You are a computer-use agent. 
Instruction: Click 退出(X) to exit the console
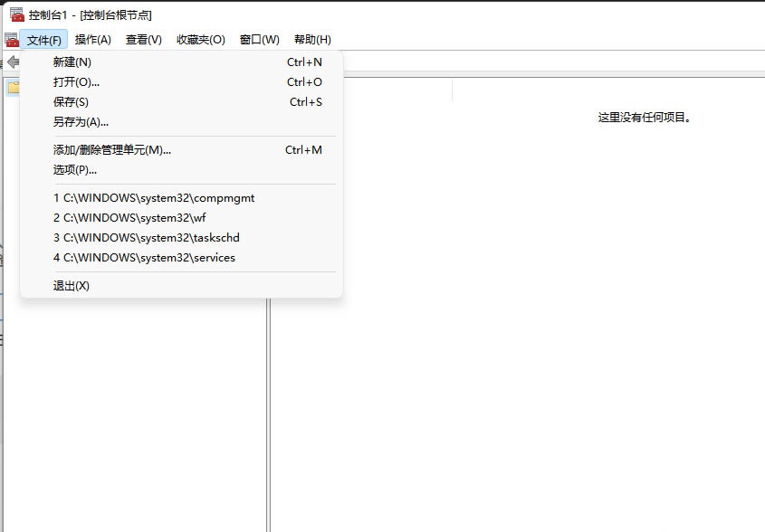point(72,286)
